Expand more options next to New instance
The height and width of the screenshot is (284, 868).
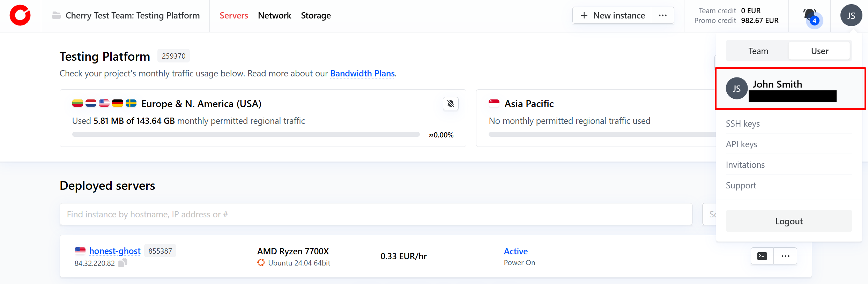662,16
